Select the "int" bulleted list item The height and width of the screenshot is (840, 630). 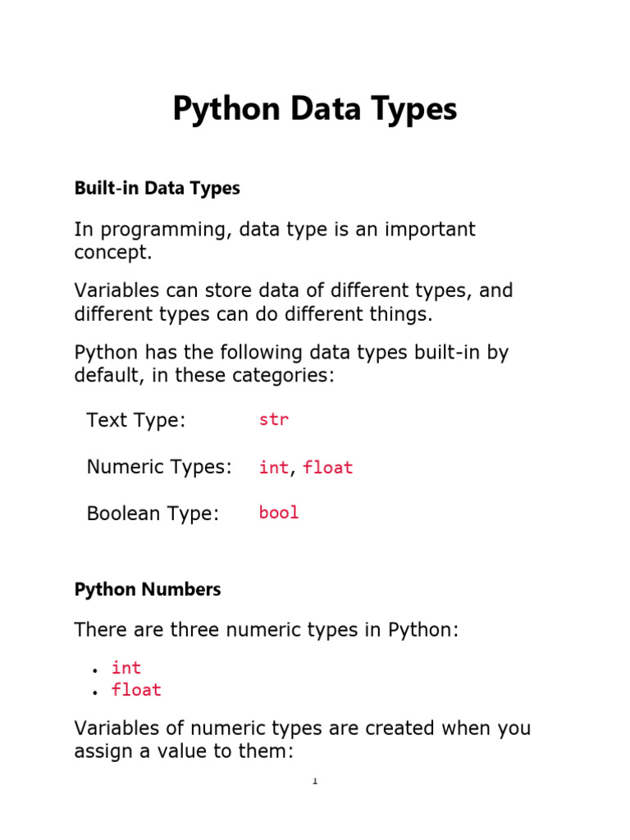tap(126, 668)
